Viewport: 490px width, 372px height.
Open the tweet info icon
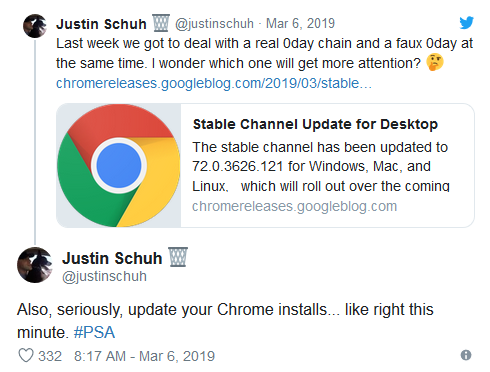tap(466, 355)
